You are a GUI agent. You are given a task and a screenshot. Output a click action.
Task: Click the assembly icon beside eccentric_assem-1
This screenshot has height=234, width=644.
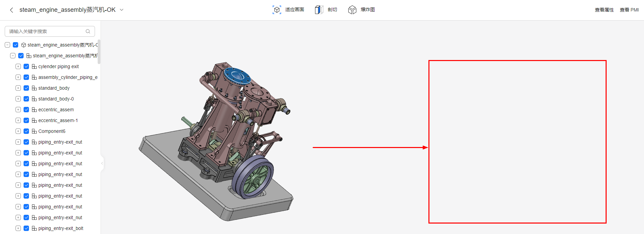point(34,120)
